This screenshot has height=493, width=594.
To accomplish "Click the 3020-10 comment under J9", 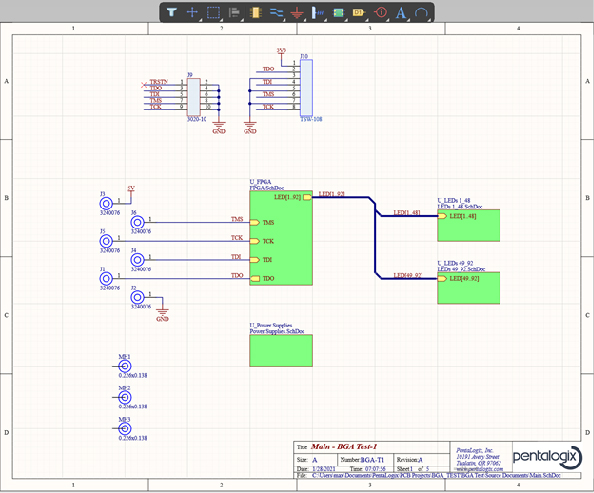I will pos(197,119).
